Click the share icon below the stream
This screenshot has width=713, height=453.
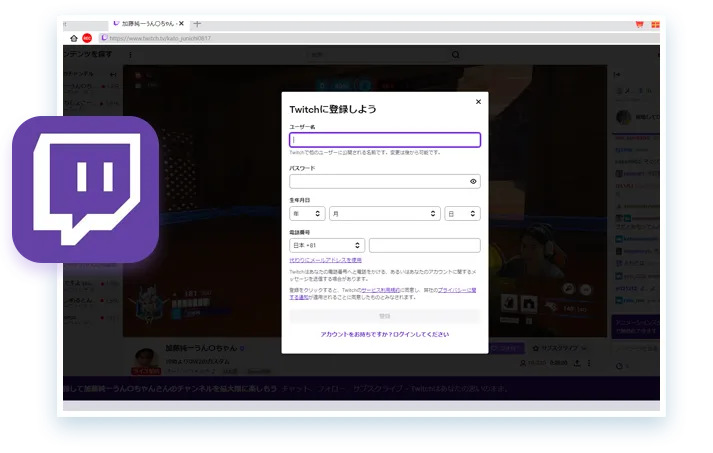point(577,363)
